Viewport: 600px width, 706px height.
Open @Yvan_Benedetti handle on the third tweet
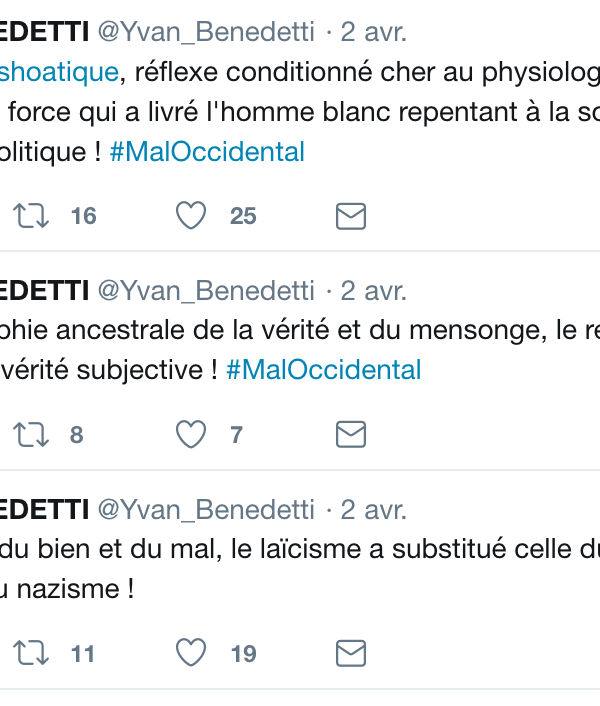point(206,510)
